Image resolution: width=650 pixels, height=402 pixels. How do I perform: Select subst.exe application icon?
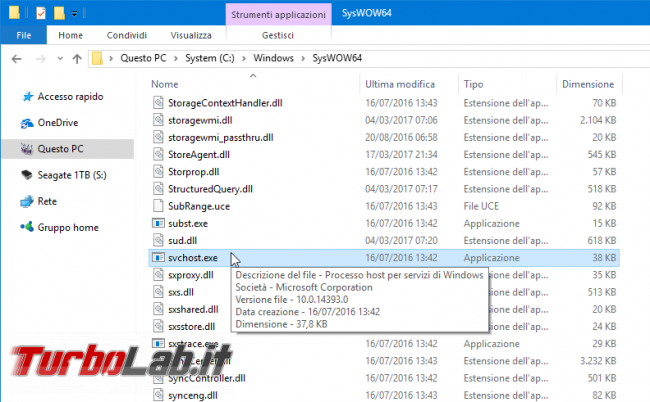(158, 223)
